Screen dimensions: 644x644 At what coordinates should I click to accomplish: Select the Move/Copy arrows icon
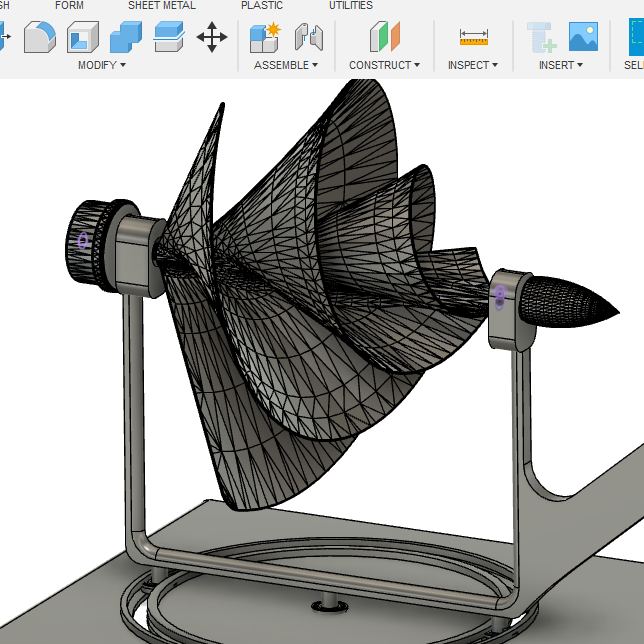[x=212, y=37]
